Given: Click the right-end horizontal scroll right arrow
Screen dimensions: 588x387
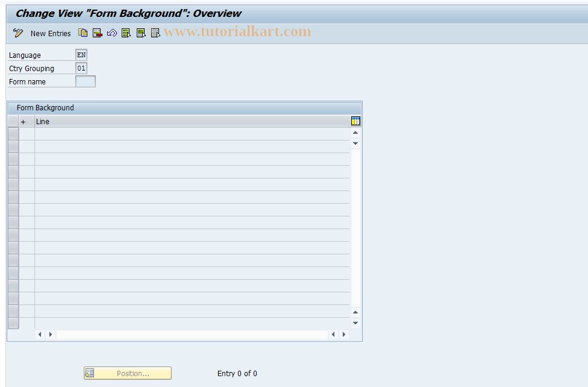Looking at the screenshot, I should [344, 335].
